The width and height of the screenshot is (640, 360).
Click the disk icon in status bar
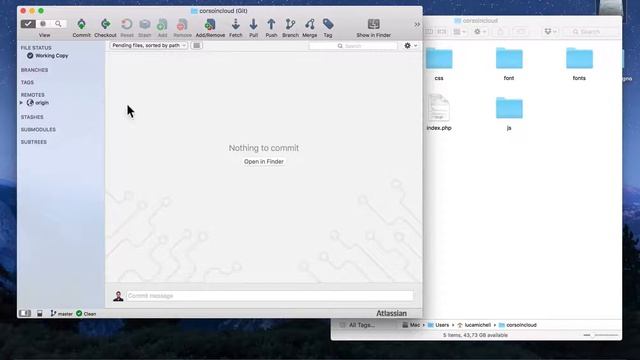(40, 313)
